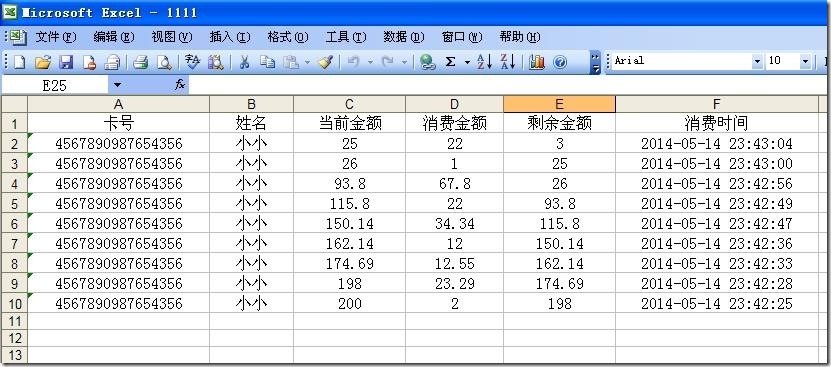Click the E-mail toolbar icon left of Print

click(x=112, y=63)
